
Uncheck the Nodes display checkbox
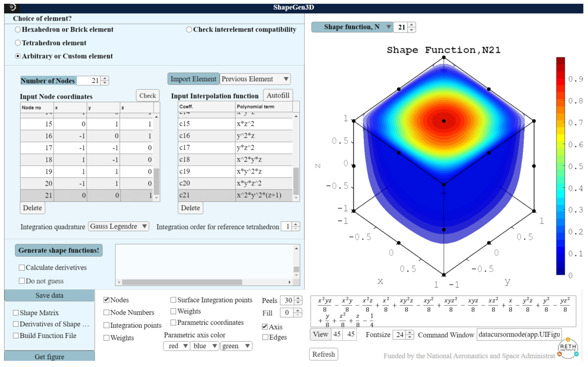coord(106,300)
